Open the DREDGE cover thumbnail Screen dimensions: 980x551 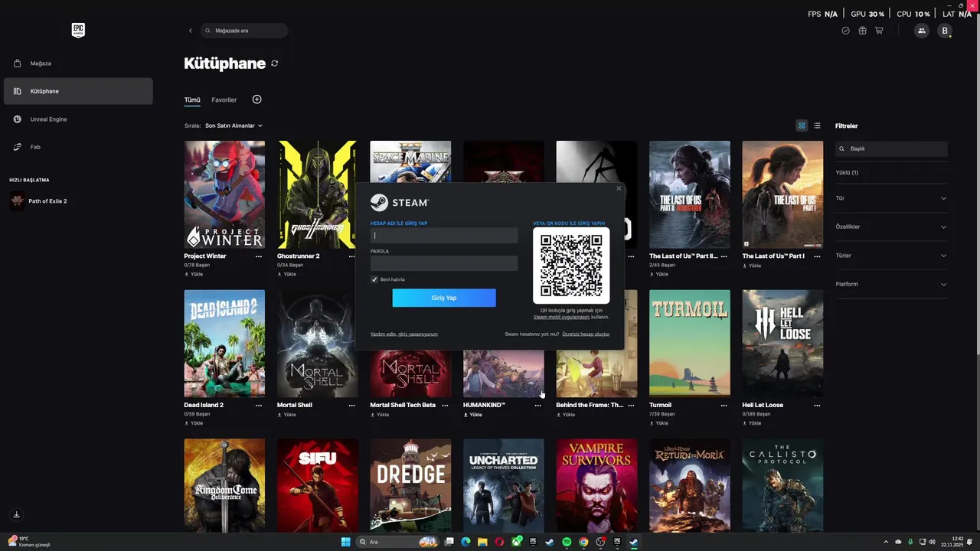(x=410, y=485)
